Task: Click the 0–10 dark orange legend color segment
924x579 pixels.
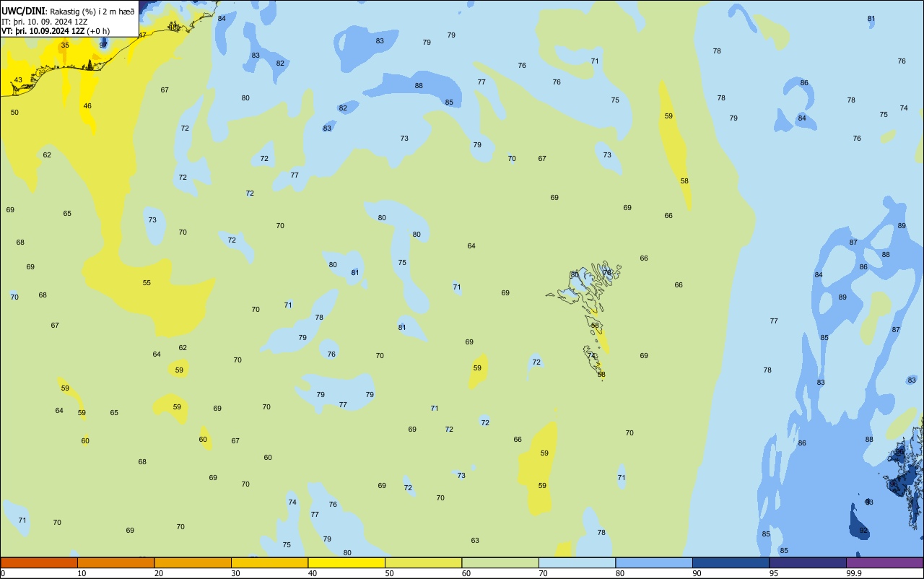Action: point(39,562)
